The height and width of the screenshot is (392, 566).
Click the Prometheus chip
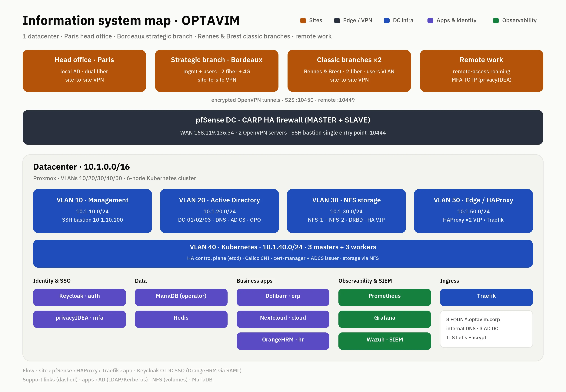click(385, 297)
